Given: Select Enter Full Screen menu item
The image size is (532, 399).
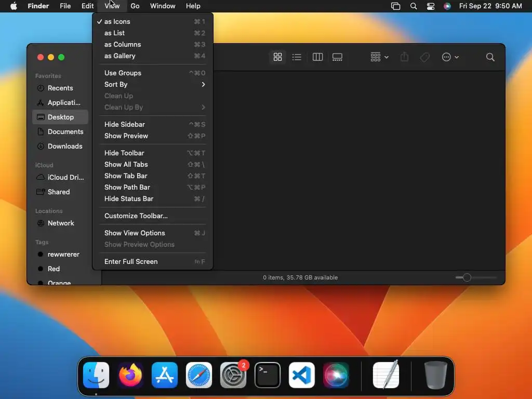Looking at the screenshot, I should [x=153, y=262].
